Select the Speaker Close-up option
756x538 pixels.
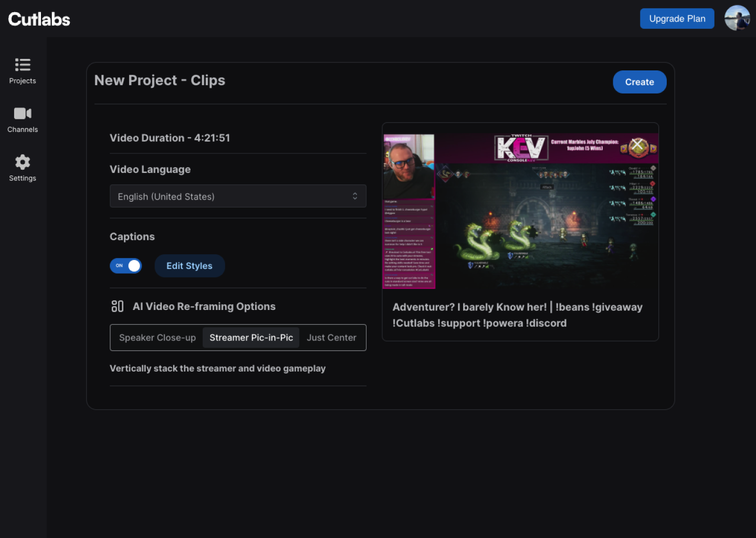click(157, 338)
